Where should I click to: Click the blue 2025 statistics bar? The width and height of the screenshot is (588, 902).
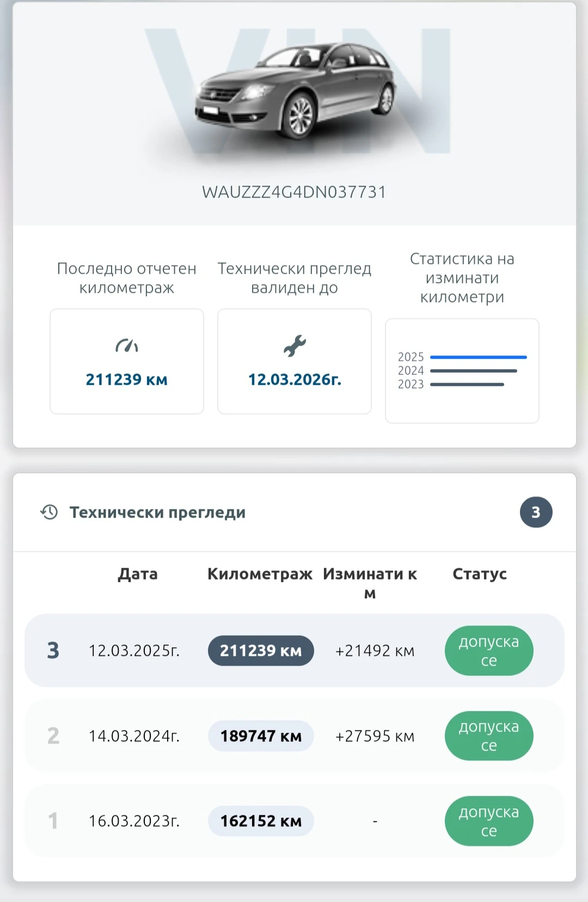coord(478,357)
